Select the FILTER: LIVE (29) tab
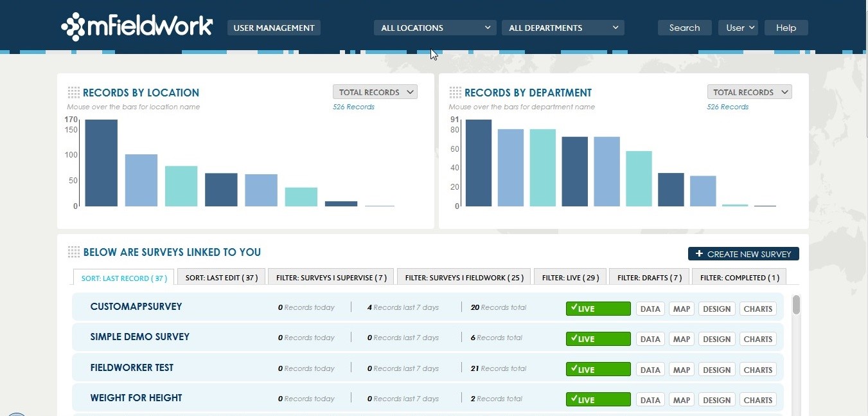Viewport: 868px width, 416px height. [x=569, y=276]
